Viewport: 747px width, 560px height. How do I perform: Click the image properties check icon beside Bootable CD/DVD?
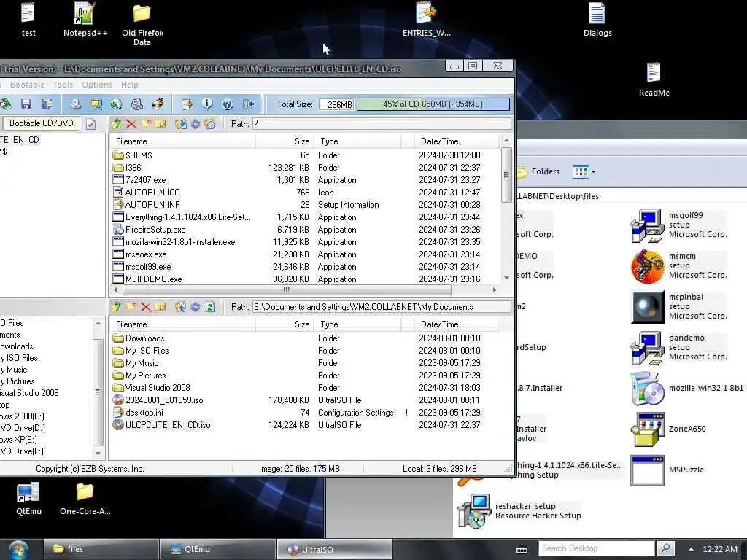[x=90, y=124]
